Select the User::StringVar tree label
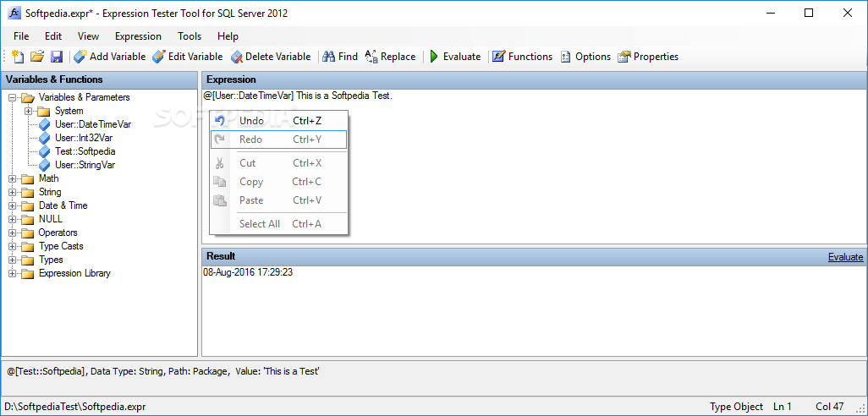Image resolution: width=868 pixels, height=416 pixels. pyautogui.click(x=85, y=165)
